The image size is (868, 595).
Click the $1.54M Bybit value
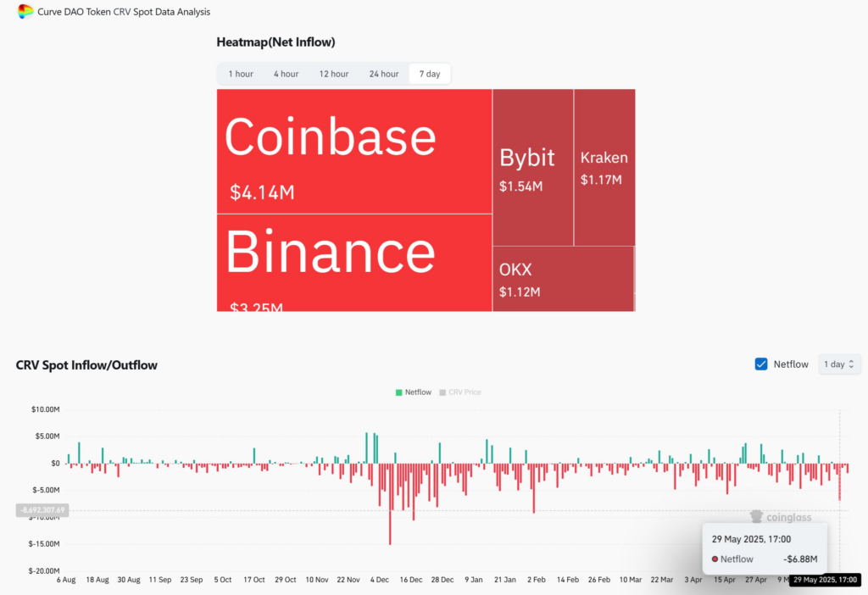[x=521, y=186]
